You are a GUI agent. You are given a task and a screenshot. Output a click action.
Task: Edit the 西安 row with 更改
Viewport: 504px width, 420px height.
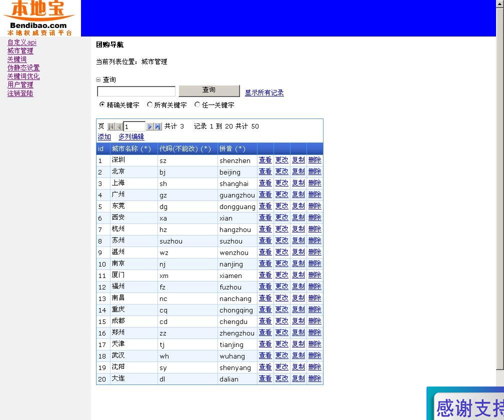282,217
